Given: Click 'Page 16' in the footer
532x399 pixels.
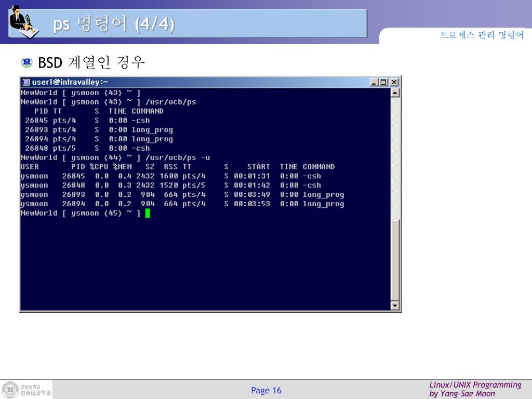Looking at the screenshot, I should 266,391.
